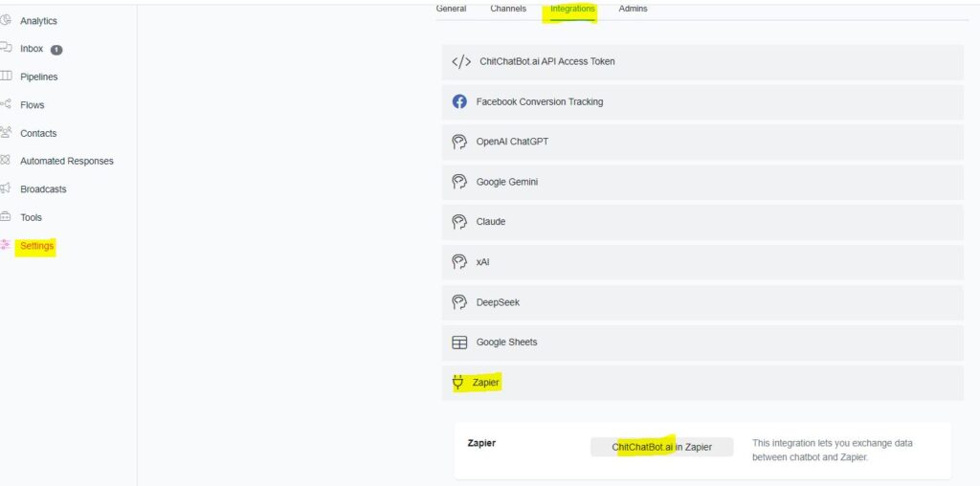The image size is (980, 486).
Task: Click the Broadcasts megaphone icon
Action: tap(6, 188)
